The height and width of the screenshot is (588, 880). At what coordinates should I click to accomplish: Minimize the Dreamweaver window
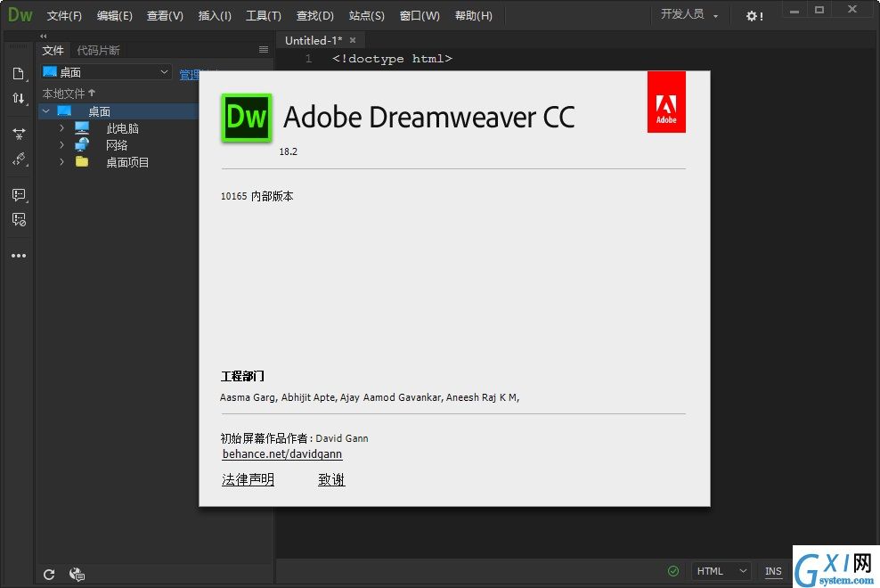click(794, 11)
